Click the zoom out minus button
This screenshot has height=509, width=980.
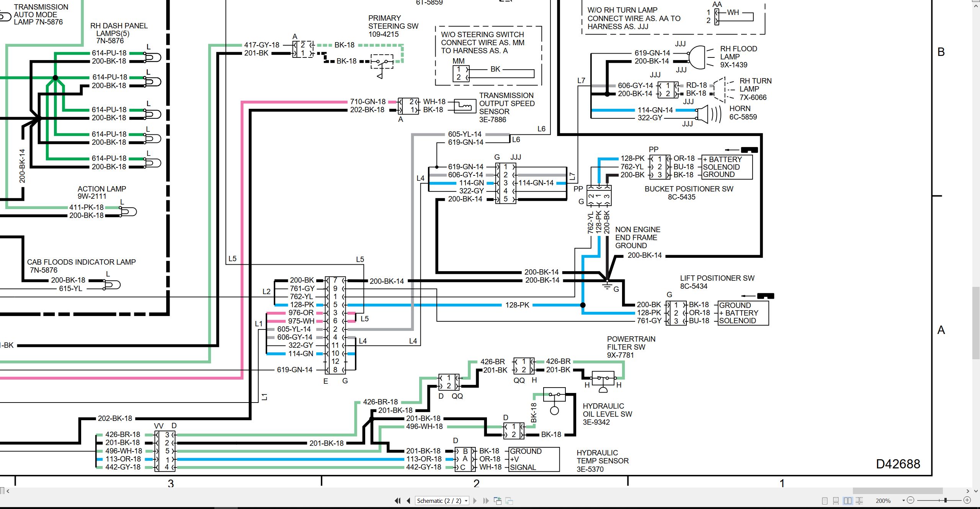tap(911, 500)
